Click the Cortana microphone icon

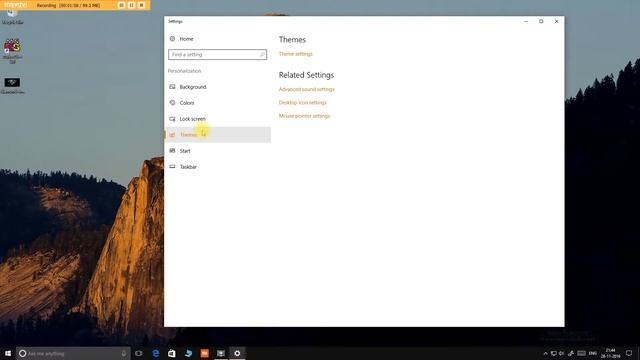124,353
